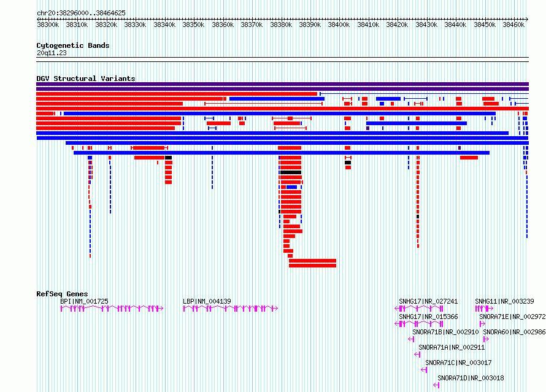The height and width of the screenshot is (392, 546).
Task: Open the SNORA71A|NR_002911 gene label
Action: (452, 347)
